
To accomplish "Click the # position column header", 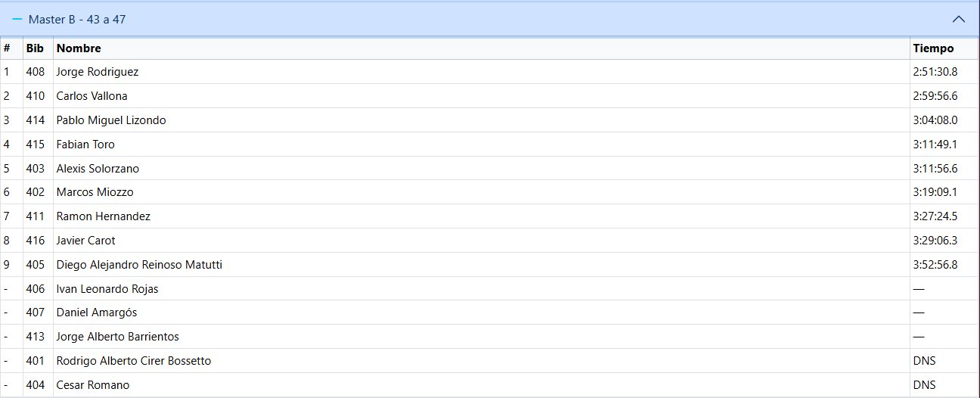I will 7,48.
